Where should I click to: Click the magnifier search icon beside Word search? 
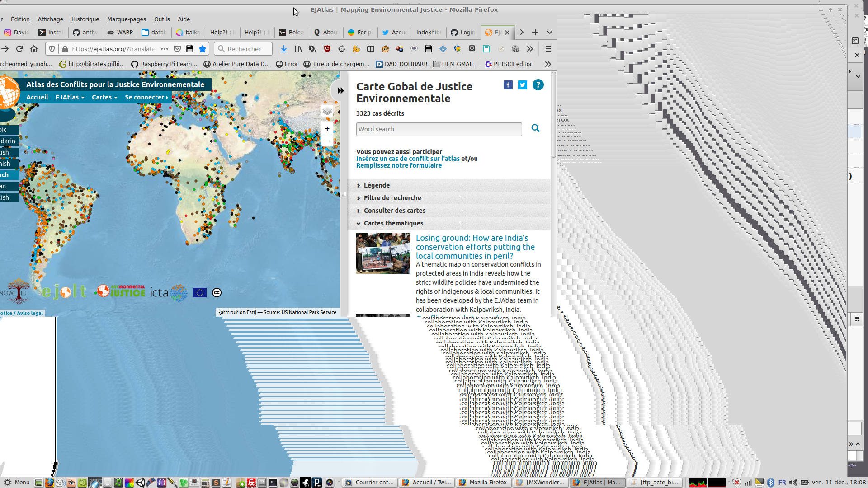pos(535,128)
